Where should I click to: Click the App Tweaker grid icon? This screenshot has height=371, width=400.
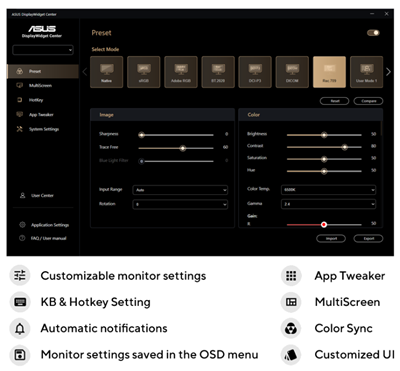click(x=291, y=276)
